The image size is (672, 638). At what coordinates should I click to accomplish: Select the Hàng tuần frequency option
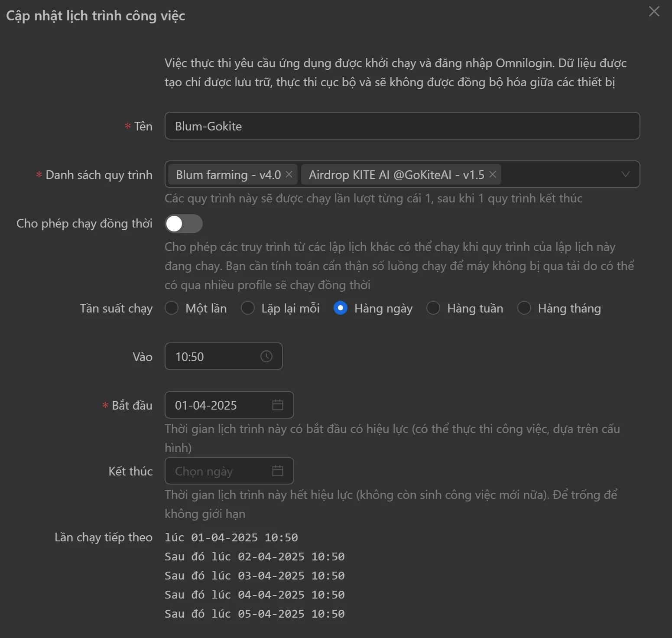[433, 308]
